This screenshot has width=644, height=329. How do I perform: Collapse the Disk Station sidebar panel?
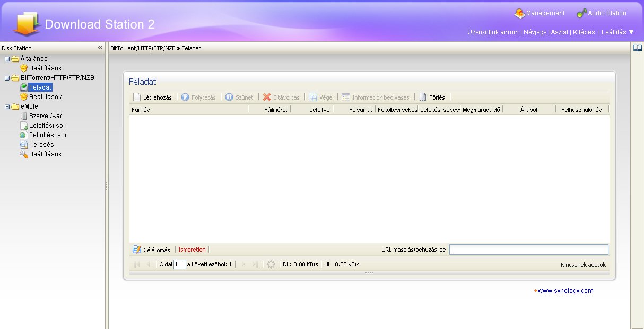pyautogui.click(x=100, y=48)
